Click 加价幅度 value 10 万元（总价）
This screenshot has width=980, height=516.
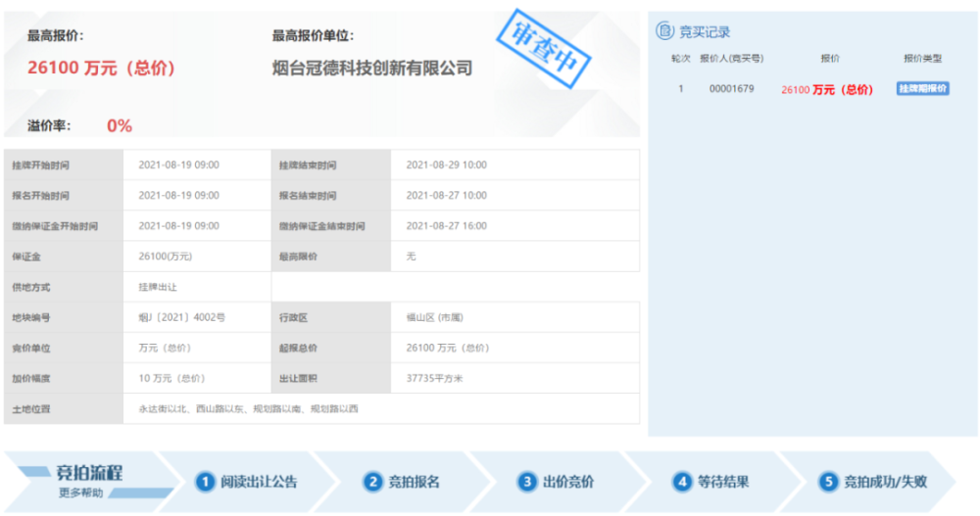coord(171,379)
